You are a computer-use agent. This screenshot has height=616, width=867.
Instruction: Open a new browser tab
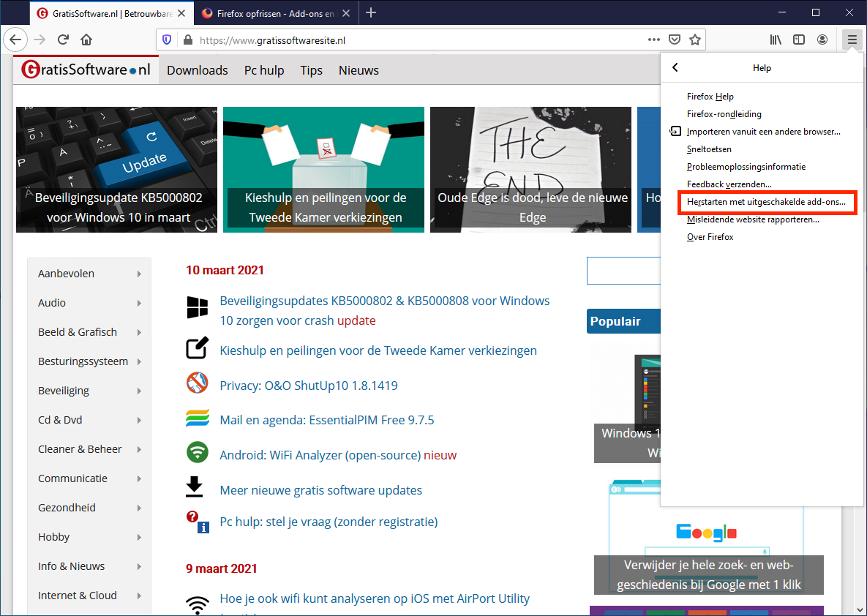pos(371,12)
